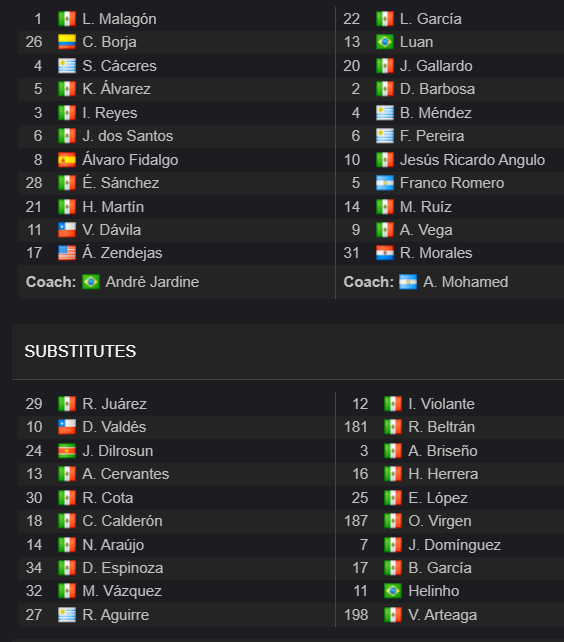Image resolution: width=564 pixels, height=642 pixels.
Task: Click Brazil flag beside Helinho
Action: [x=393, y=591]
